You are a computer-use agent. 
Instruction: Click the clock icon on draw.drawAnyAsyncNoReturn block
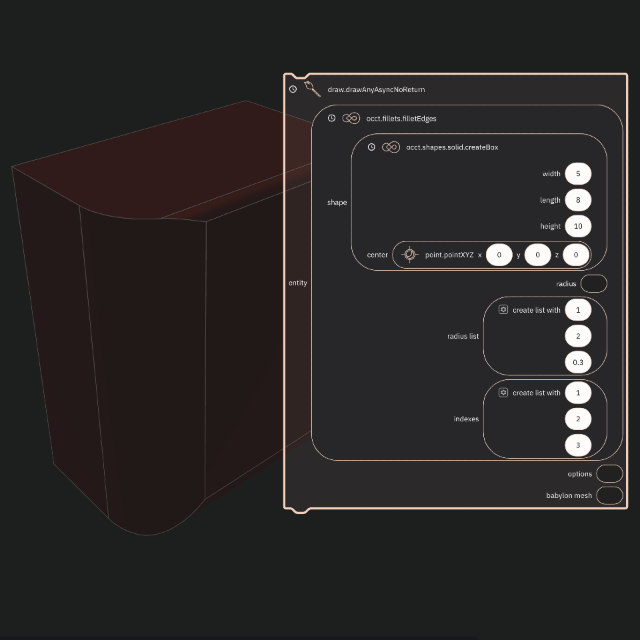(x=293, y=89)
